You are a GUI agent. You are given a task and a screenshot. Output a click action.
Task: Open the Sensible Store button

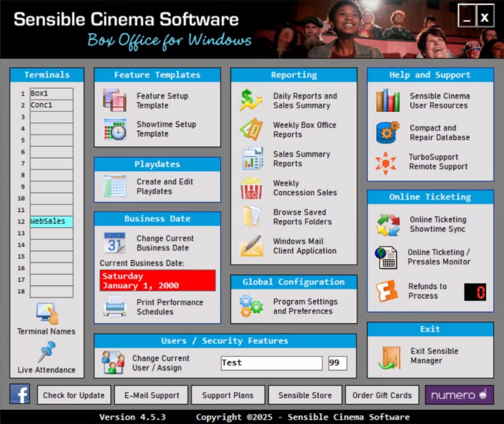tap(305, 395)
